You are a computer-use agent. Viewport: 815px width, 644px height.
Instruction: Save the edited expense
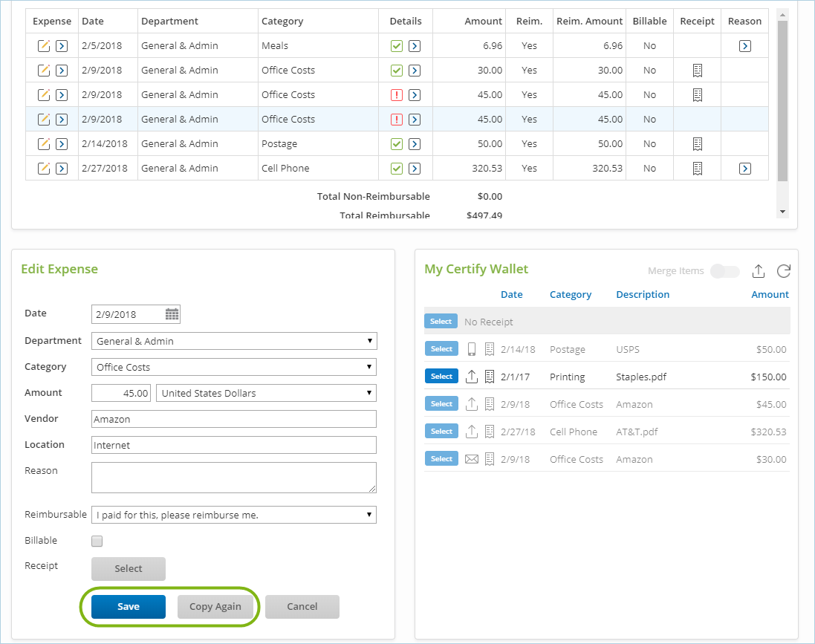(x=129, y=607)
